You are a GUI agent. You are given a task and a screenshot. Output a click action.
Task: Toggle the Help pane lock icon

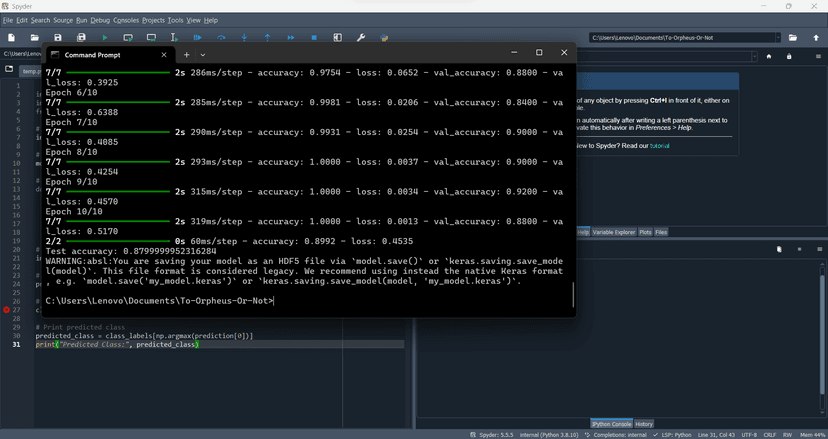pyautogui.click(x=789, y=56)
